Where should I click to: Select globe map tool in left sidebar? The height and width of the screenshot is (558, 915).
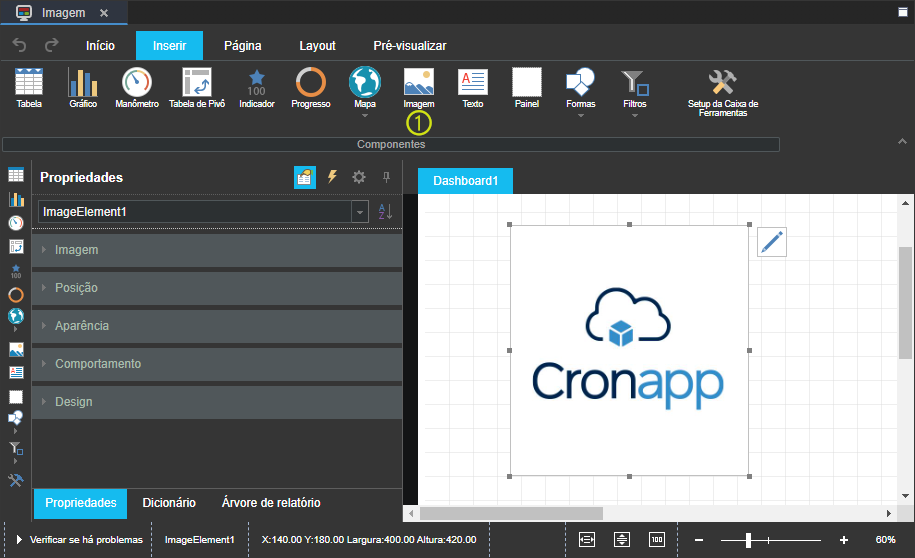pos(16,316)
